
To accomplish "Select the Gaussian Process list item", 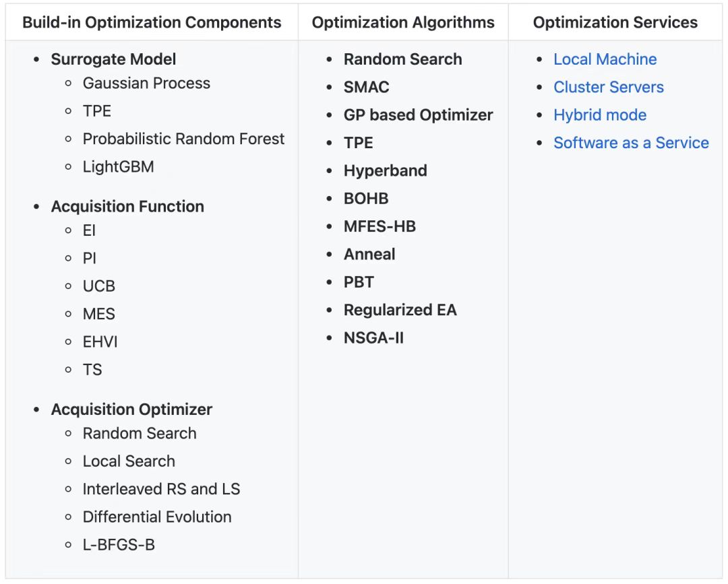I will pos(146,84).
